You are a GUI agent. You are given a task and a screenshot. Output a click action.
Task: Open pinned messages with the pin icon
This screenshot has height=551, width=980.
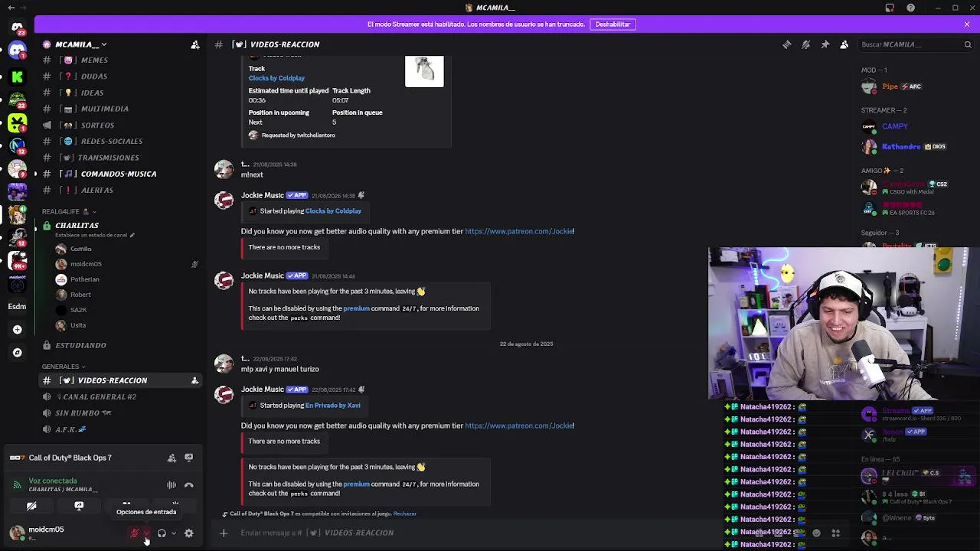[825, 44]
